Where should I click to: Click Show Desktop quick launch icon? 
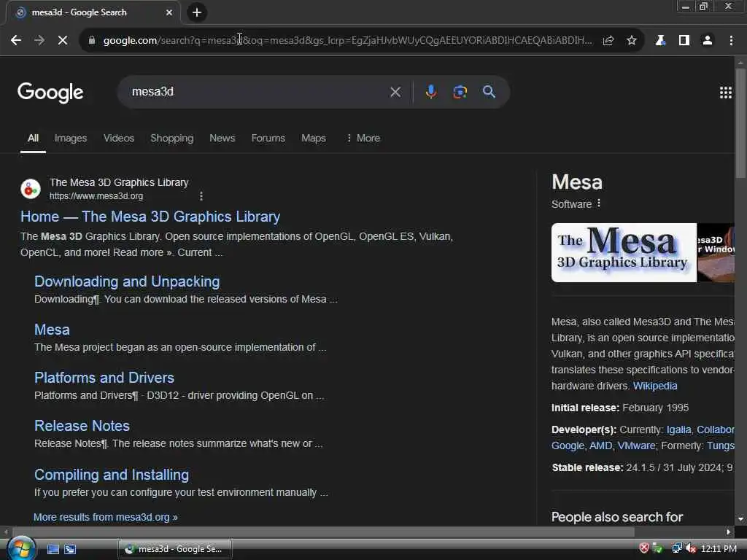pyautogui.click(x=53, y=550)
